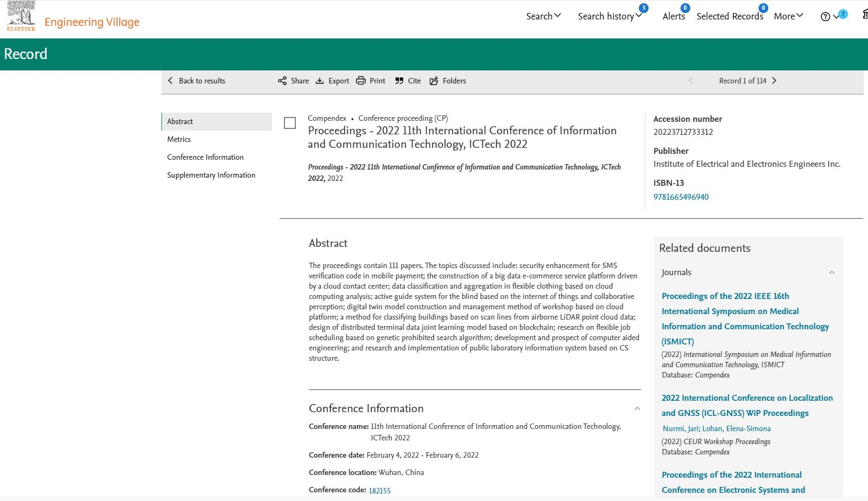Open the Folders icon
The width and height of the screenshot is (868, 501).
tap(434, 81)
